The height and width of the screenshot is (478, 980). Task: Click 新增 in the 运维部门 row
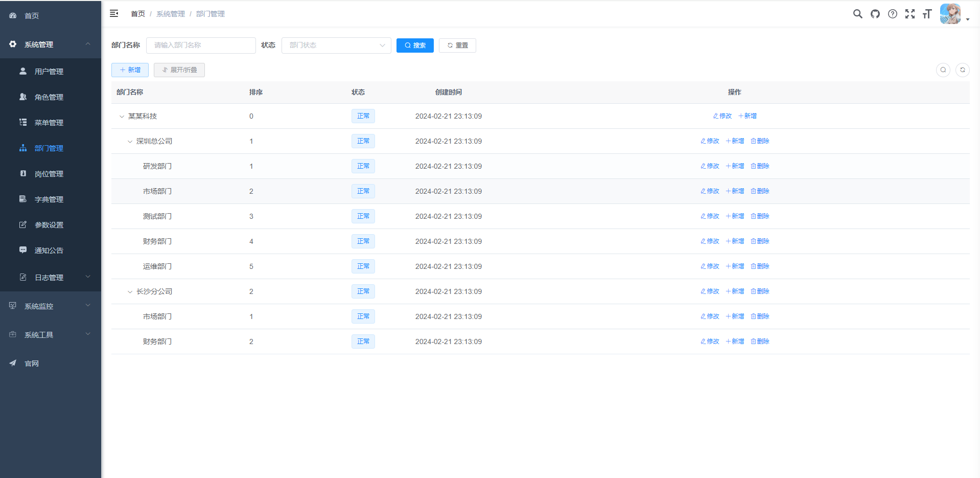point(735,266)
